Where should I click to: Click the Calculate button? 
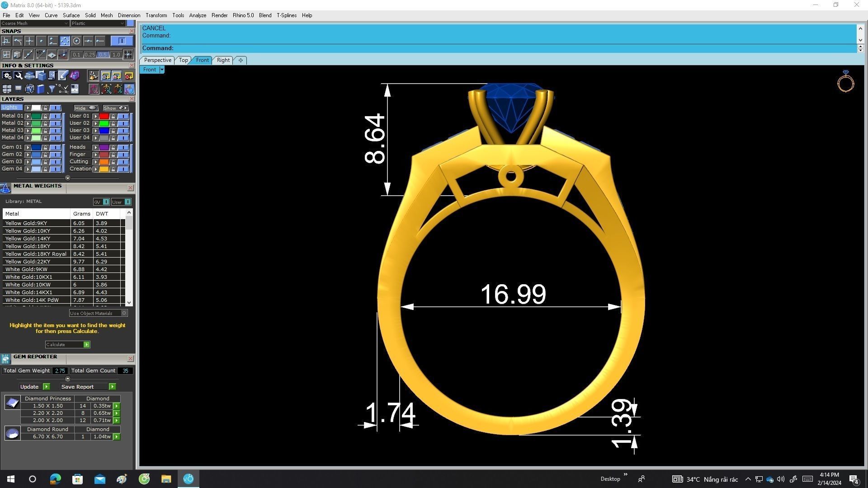click(68, 345)
